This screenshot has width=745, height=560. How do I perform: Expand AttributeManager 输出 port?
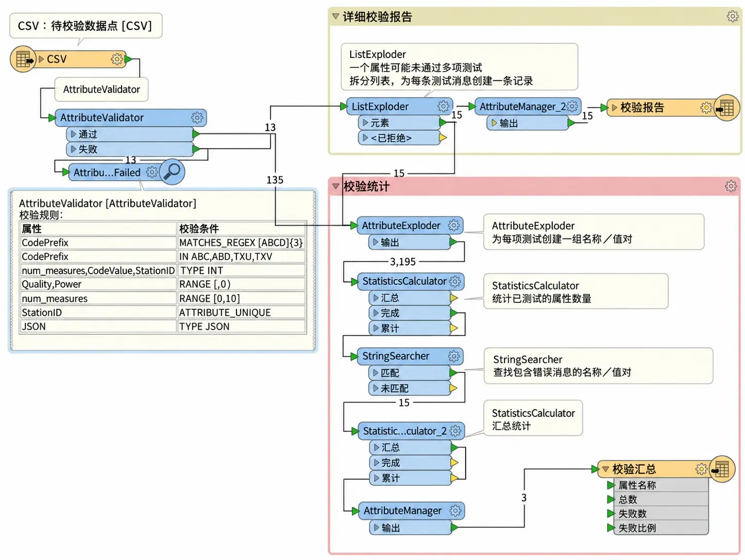pos(376,528)
